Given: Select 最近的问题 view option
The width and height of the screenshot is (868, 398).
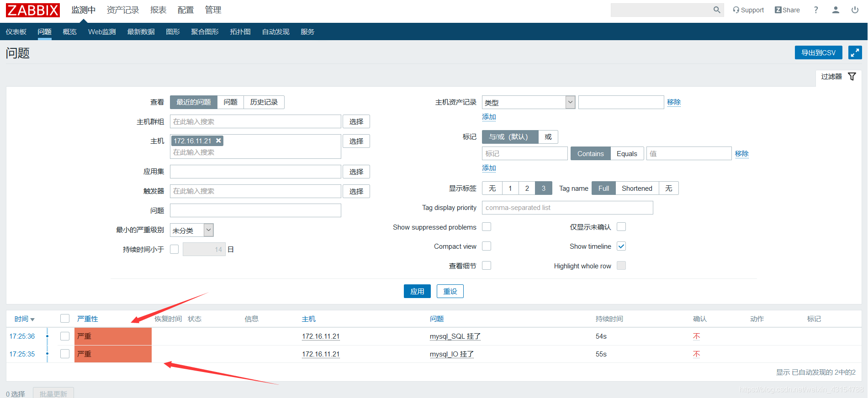Looking at the screenshot, I should 194,102.
